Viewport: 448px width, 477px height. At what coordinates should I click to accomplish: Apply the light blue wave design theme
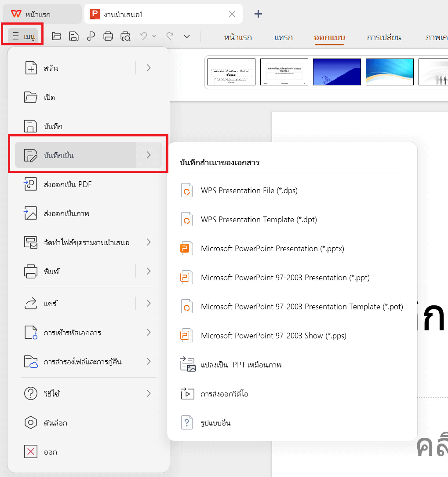pos(390,72)
